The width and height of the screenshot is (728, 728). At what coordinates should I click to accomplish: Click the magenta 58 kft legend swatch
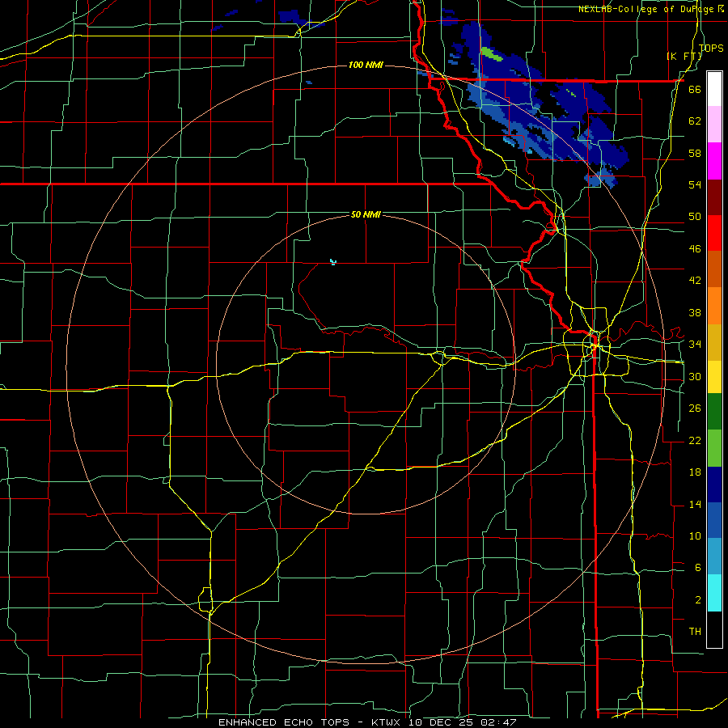tap(714, 161)
